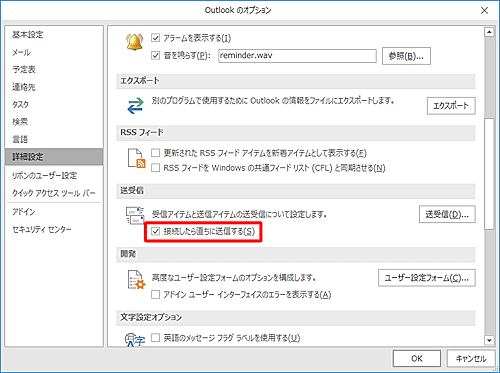The image size is (500, 373).
Task: Confirm with the OK button
Action: coord(417,359)
